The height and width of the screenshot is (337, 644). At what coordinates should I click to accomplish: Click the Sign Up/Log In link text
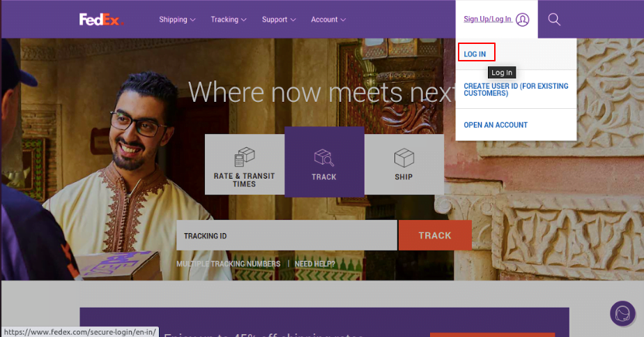click(487, 20)
